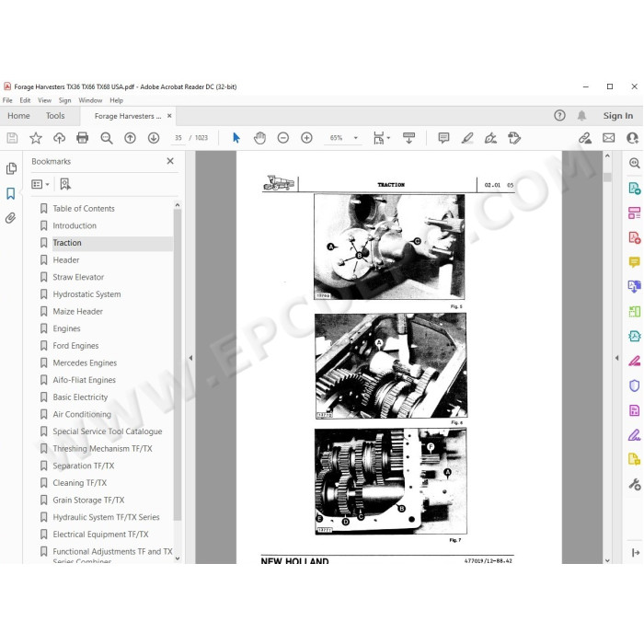This screenshot has height=644, width=644.
Task: Switch to the Home tab
Action: (18, 116)
